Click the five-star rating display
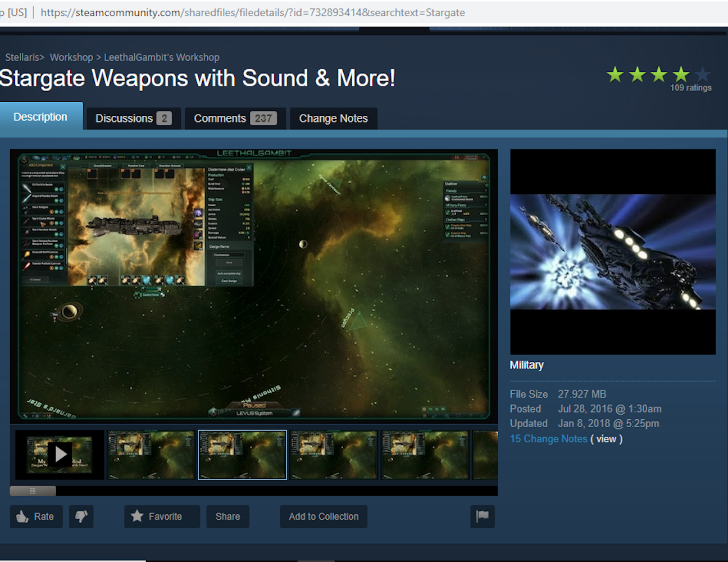This screenshot has width=728, height=562. (x=658, y=74)
